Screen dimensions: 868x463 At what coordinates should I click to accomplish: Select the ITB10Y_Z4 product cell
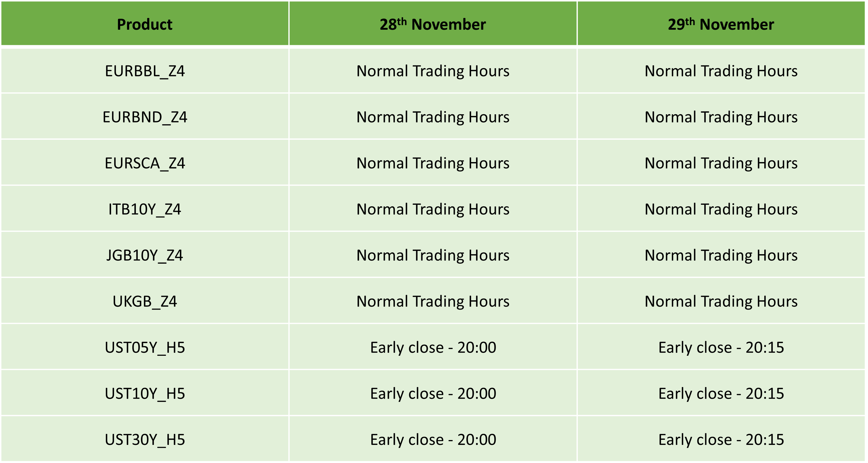tap(145, 209)
